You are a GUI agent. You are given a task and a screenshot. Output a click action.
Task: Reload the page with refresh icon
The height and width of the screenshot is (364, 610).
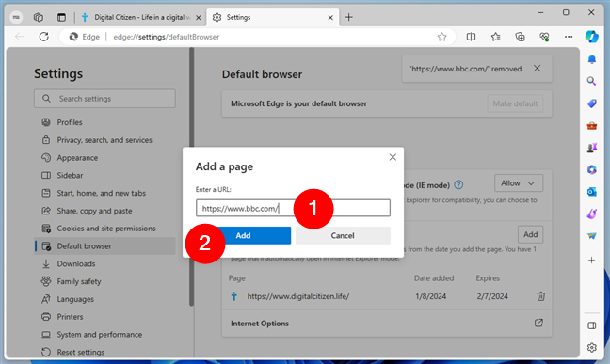coord(44,37)
